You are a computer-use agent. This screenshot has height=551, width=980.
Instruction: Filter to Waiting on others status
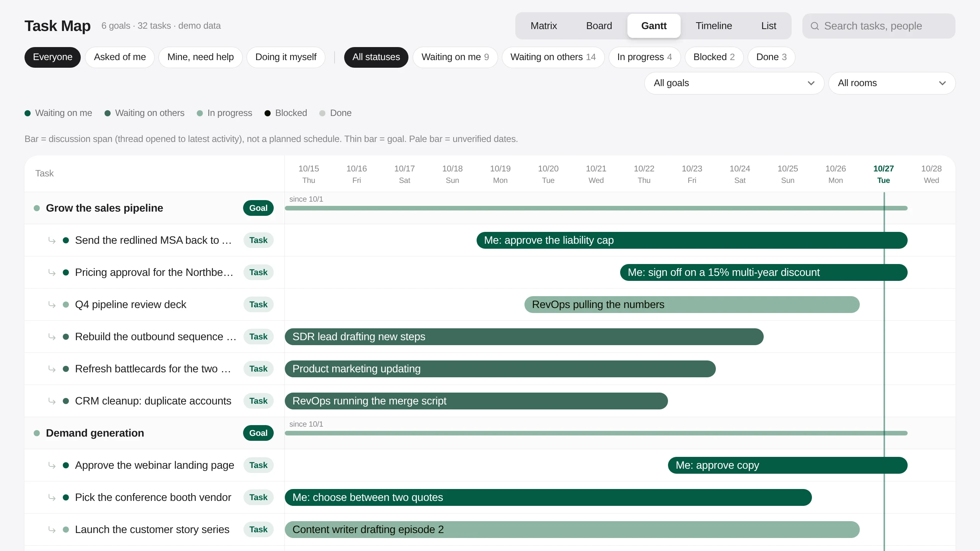[553, 57]
